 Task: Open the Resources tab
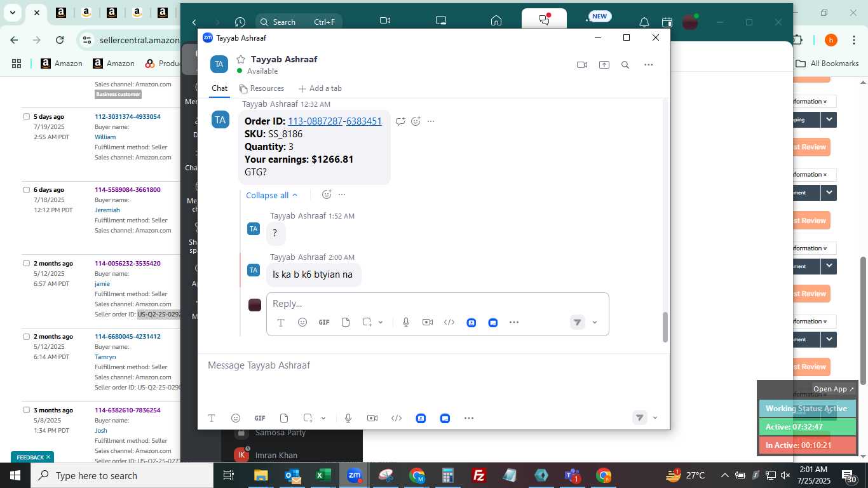(261, 88)
